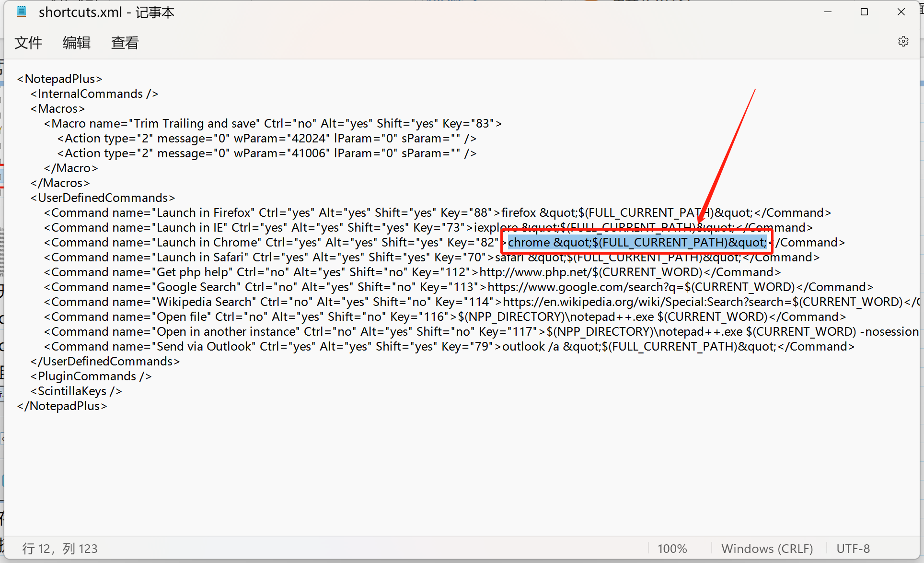Click the closing </Macro> tag
Screen dimensions: 924x563
(x=71, y=168)
